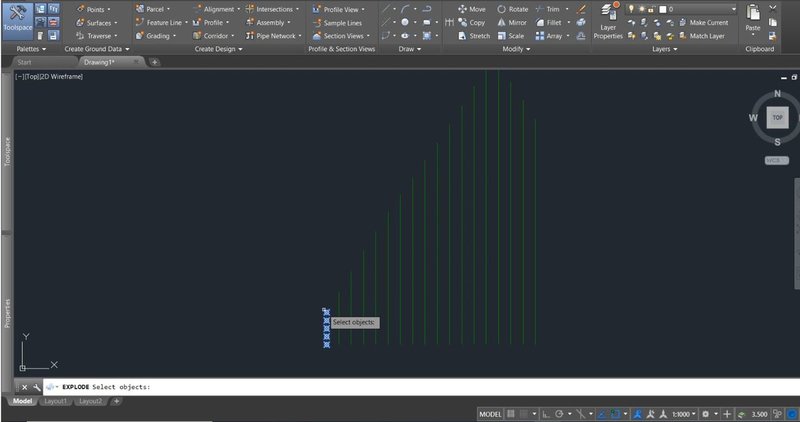Toggle layer freeze sun icon
This screenshot has width=800, height=422.
tap(641, 9)
